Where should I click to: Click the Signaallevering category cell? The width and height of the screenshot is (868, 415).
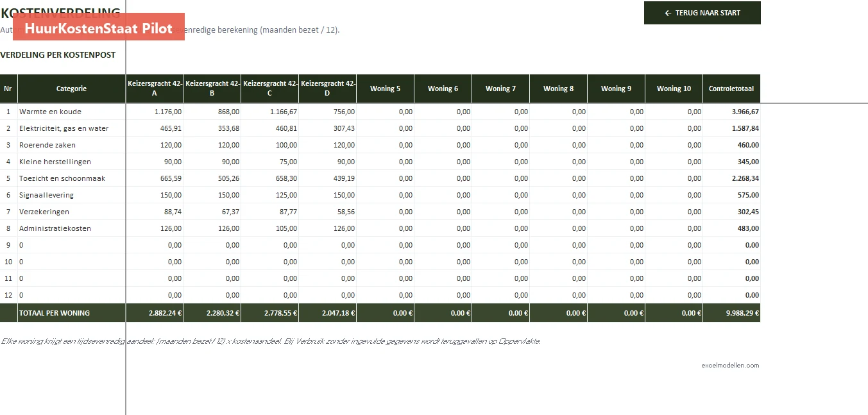[x=71, y=195]
